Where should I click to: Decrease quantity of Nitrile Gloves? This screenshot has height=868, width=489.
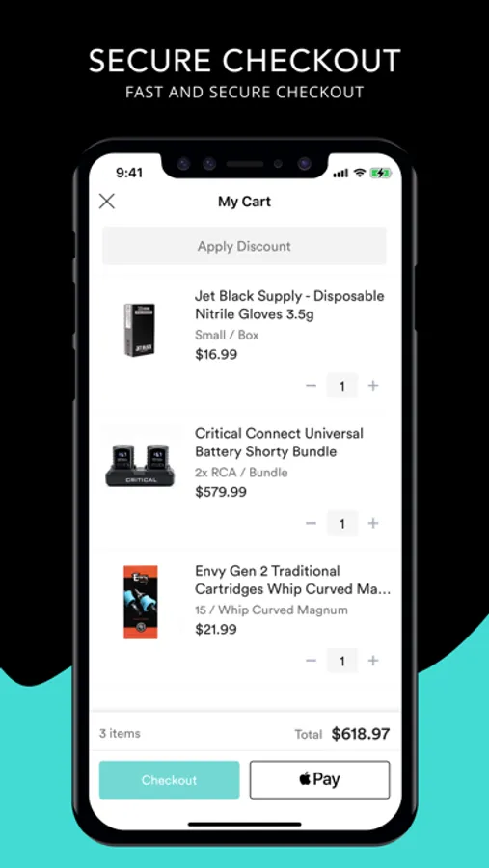(x=312, y=385)
